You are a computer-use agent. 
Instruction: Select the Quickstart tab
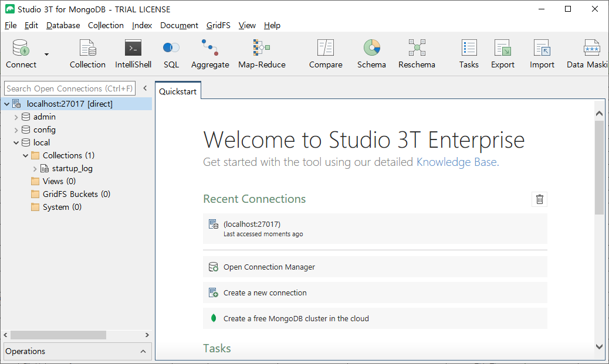point(178,91)
